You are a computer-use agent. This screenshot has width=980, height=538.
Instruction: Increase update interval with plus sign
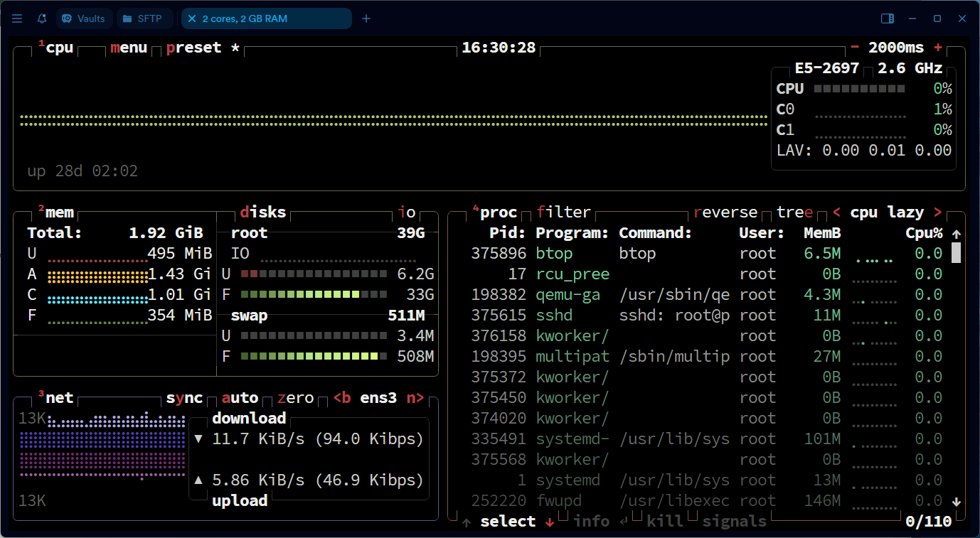click(938, 48)
